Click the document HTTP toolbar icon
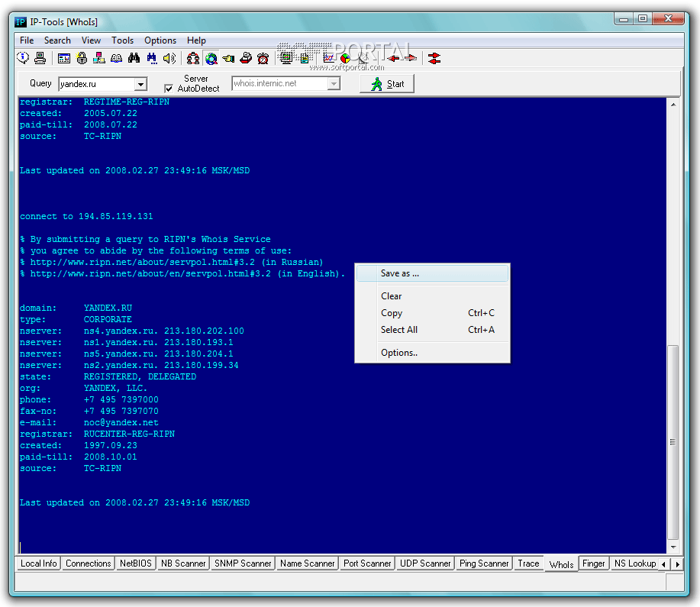The image size is (700, 607). 305,58
